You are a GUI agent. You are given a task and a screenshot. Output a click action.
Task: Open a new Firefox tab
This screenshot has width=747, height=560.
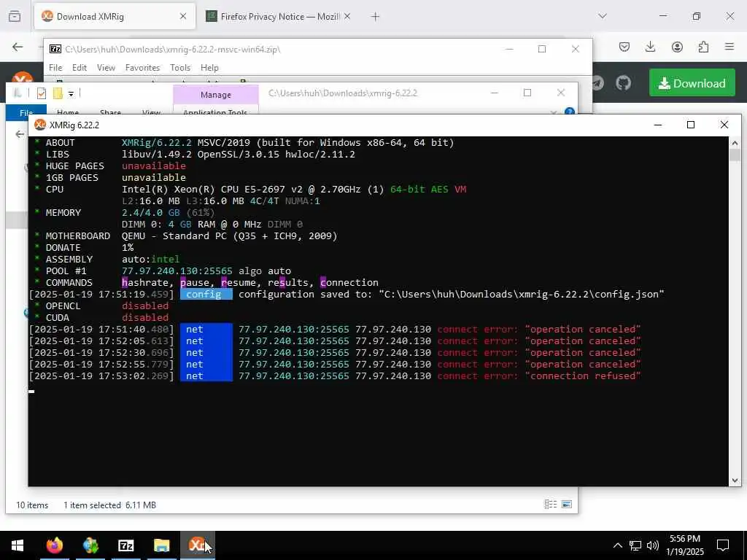tap(375, 17)
